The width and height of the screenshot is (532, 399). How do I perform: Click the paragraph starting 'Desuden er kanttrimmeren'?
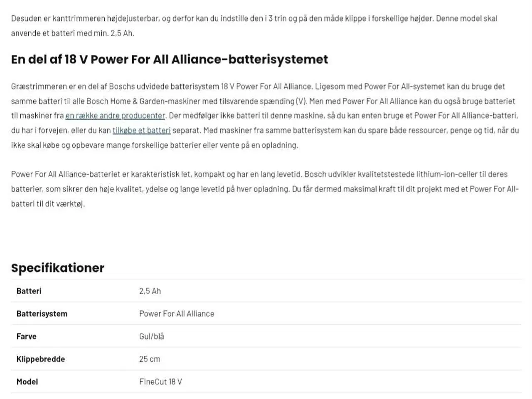(x=254, y=26)
